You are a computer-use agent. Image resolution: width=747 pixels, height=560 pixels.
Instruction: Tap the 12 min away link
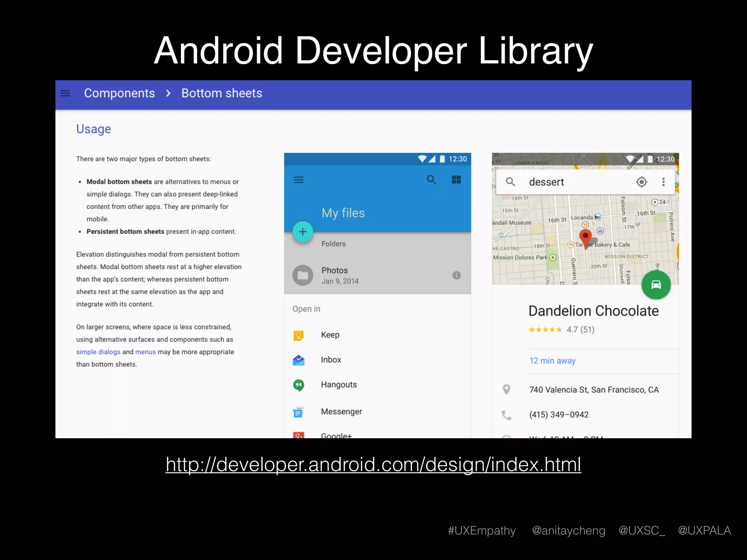[552, 361]
